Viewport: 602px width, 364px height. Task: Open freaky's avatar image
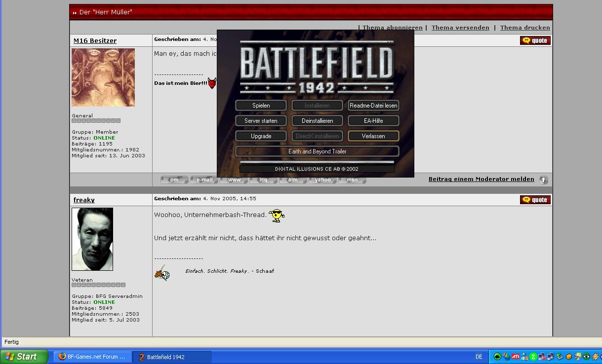(92, 239)
